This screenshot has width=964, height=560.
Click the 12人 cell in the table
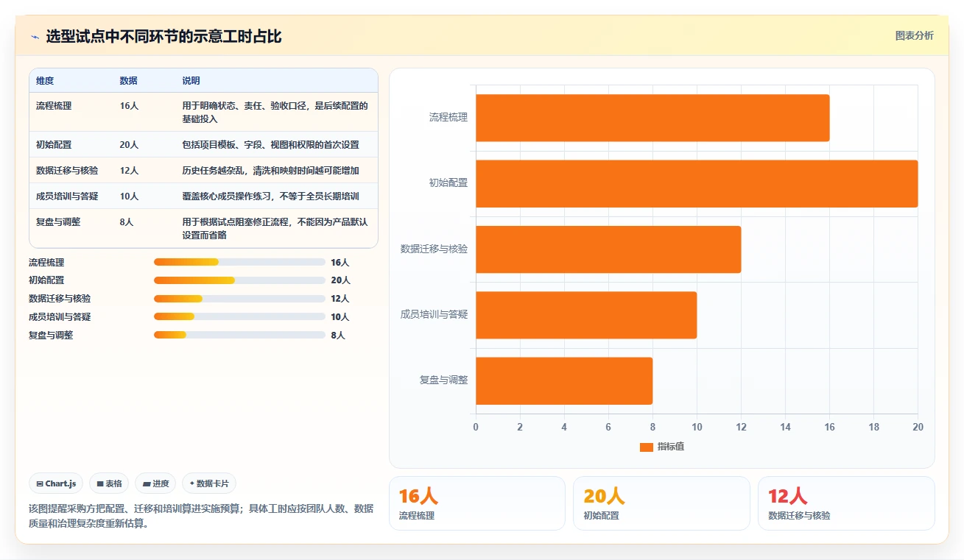point(129,171)
